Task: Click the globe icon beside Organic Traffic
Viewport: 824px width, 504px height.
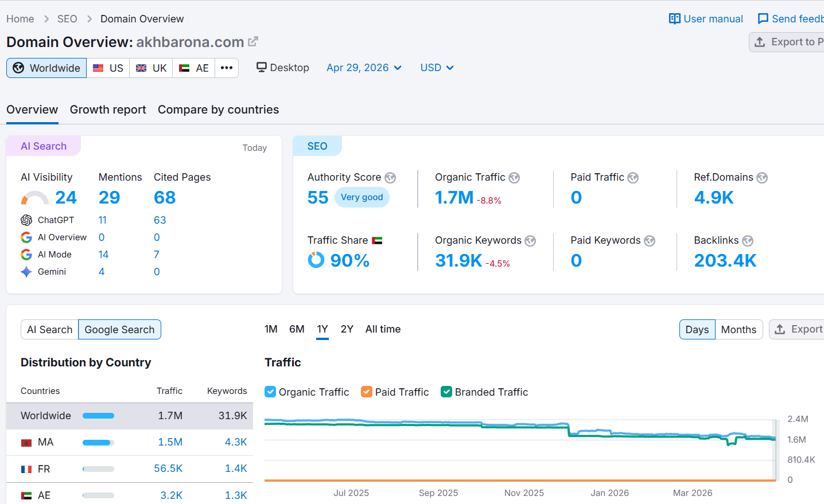Action: click(x=514, y=178)
